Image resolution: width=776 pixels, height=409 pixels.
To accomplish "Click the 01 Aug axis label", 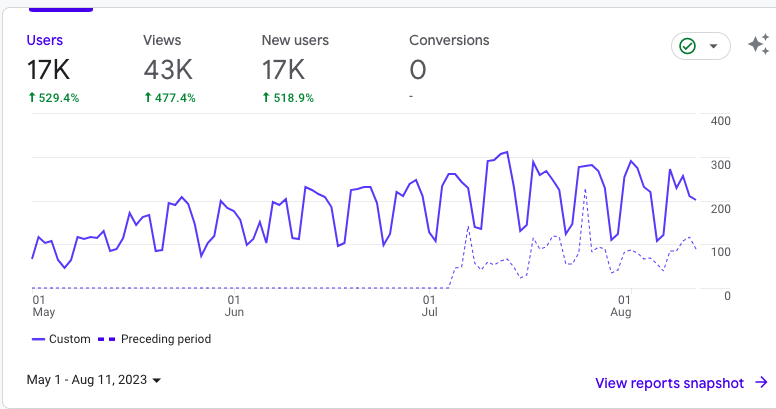I will pyautogui.click(x=621, y=306).
